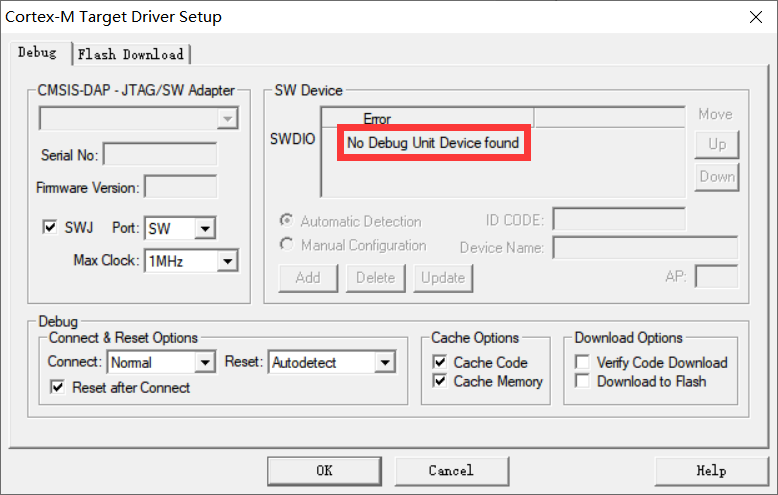Viewport: 778px width, 495px height.
Task: Open the Connect dropdown set to Normal
Action: click(161, 363)
